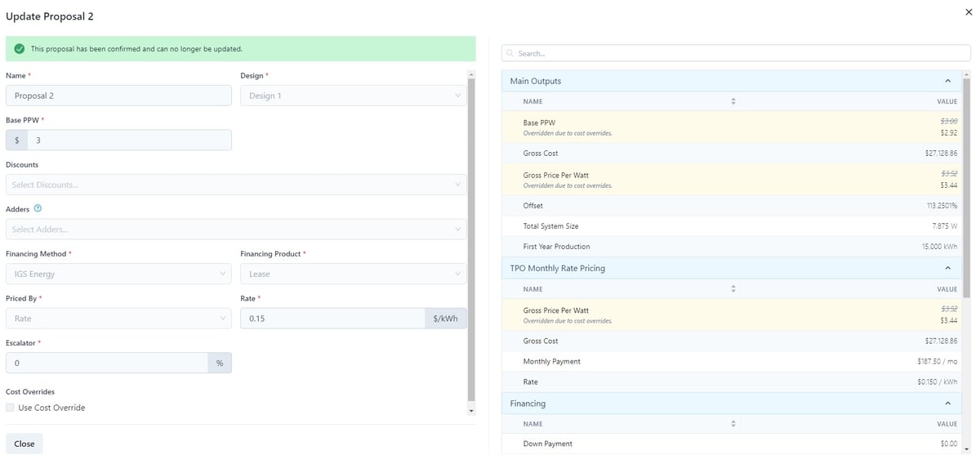
Task: Click the form's vertical scrollbar down arrow
Action: pos(471,410)
